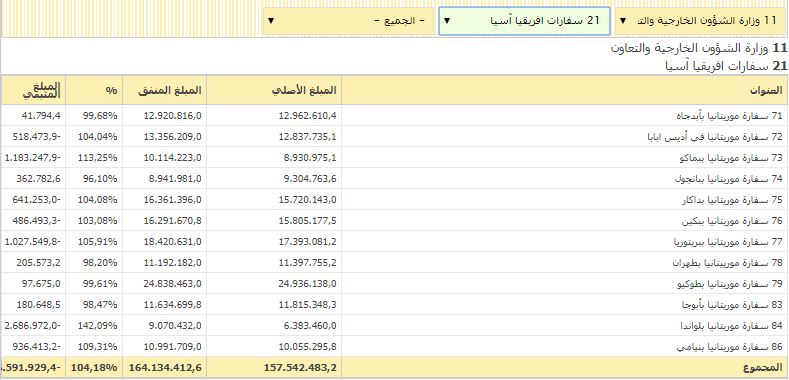
Task: Click total spent amount 164.134.412,6
Action: coord(166,368)
